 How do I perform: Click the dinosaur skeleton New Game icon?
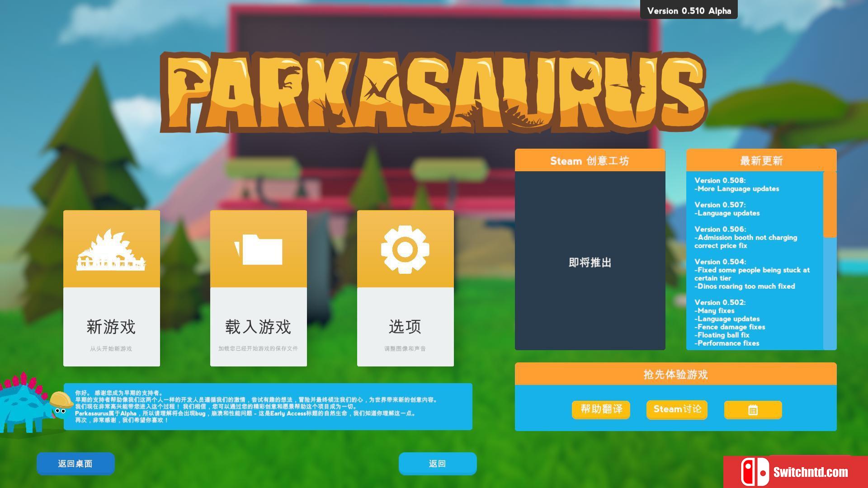(111, 250)
